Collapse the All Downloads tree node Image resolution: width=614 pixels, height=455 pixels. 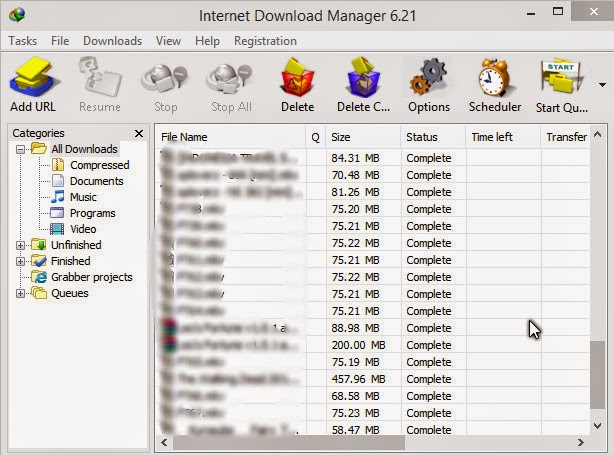click(x=20, y=149)
